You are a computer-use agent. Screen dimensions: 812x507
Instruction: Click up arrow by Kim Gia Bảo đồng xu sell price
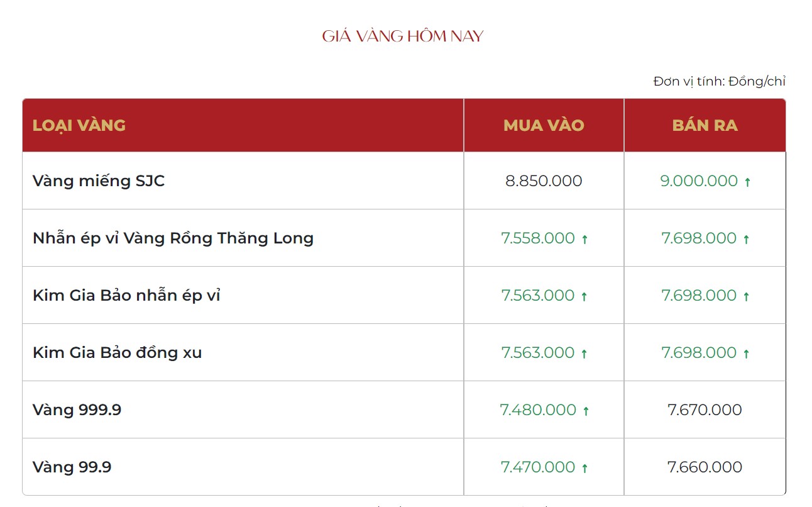coord(747,354)
